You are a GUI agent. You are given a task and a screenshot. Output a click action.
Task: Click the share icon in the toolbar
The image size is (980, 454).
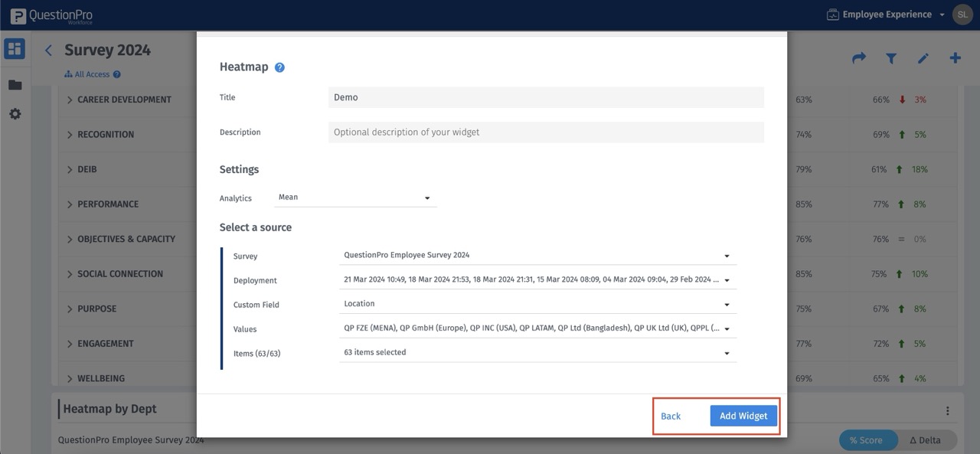pos(858,57)
